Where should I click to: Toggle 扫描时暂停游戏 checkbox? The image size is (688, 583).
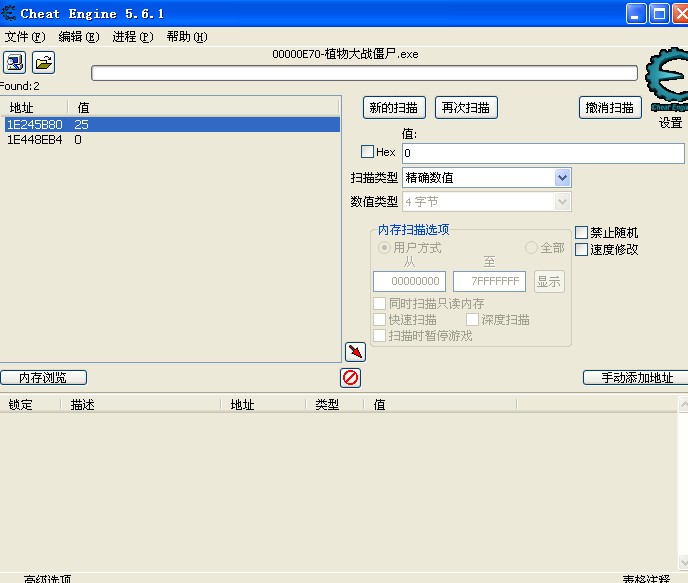click(x=380, y=336)
